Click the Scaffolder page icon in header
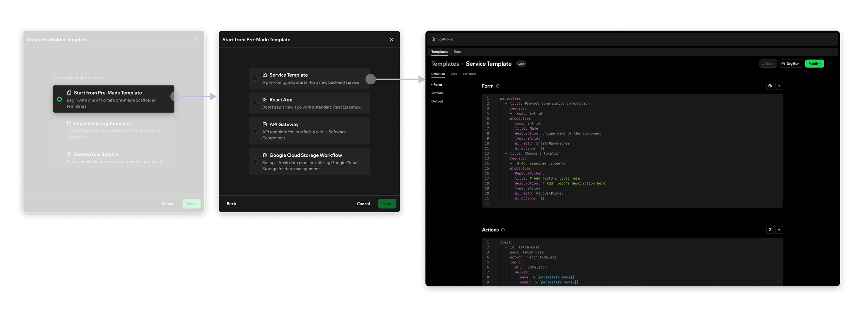The image size is (868, 328). coord(433,39)
